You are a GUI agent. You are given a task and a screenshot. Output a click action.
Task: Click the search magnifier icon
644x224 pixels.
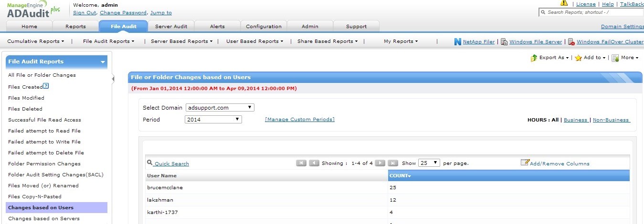point(543,12)
